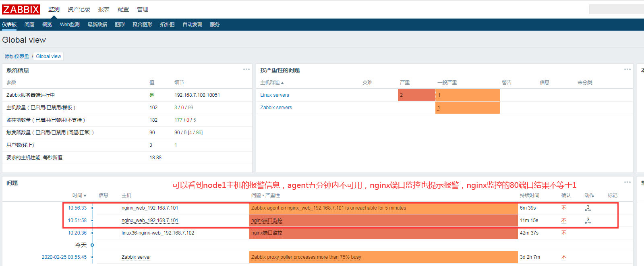Image resolution: width=644 pixels, height=266 pixels.
Task: Go to the 问题 submenu tab
Action: point(29,25)
